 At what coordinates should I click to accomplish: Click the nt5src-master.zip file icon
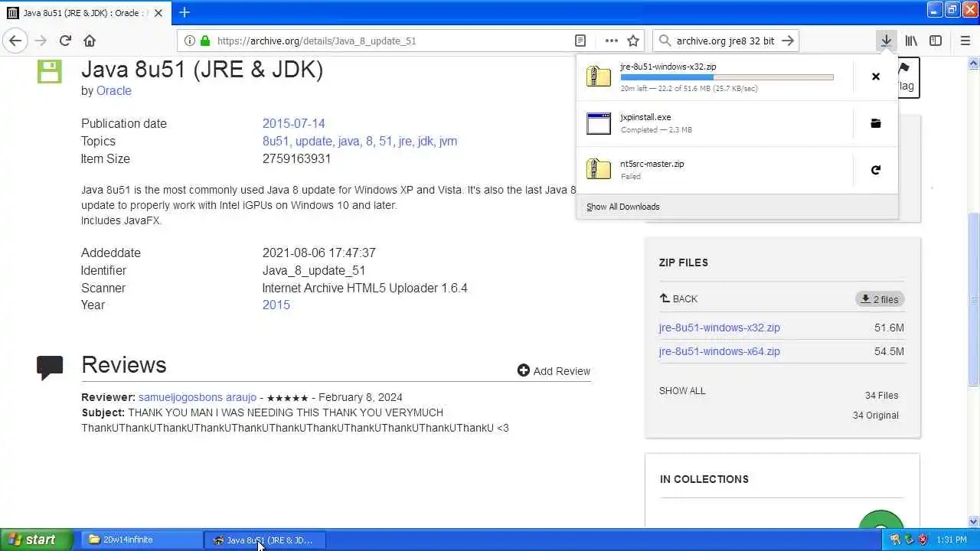pos(599,170)
